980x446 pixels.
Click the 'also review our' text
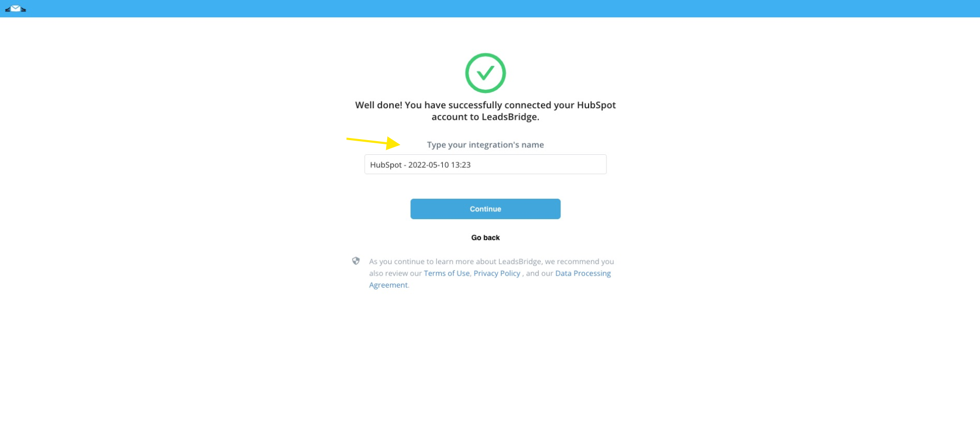point(395,273)
